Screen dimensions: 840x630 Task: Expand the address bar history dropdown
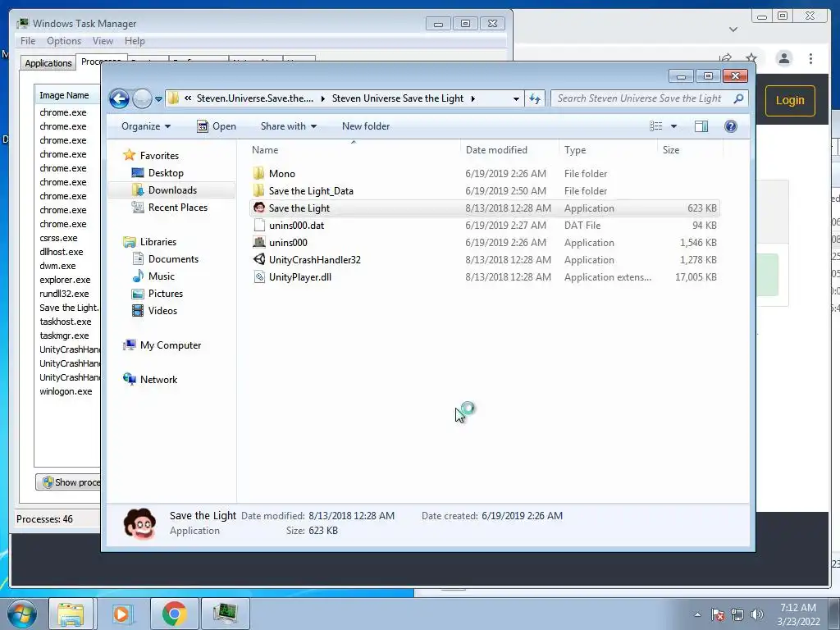(x=516, y=98)
